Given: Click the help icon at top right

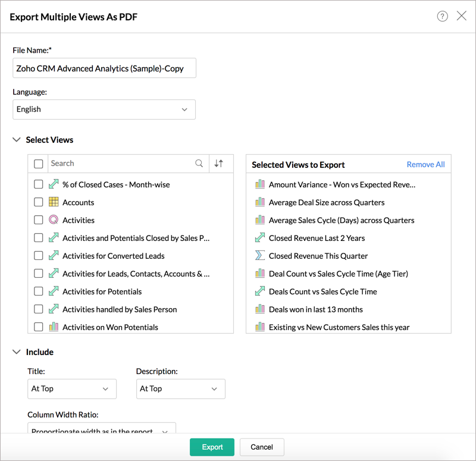Looking at the screenshot, I should point(442,17).
